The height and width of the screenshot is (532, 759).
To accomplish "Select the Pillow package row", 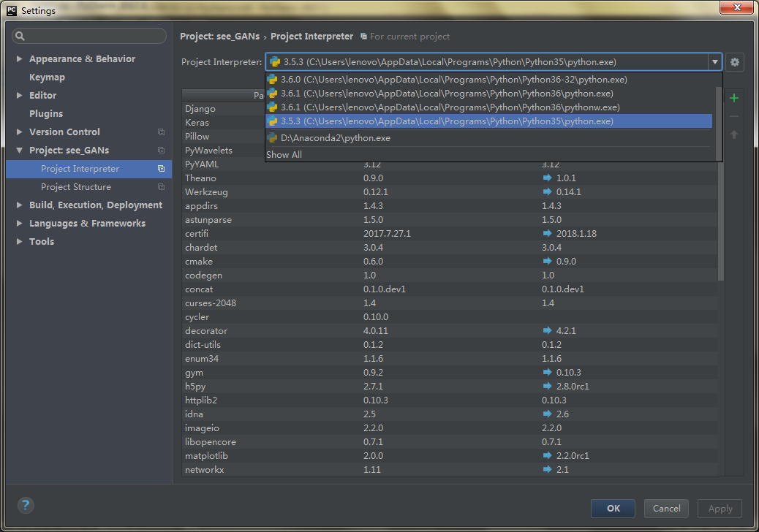I will (x=223, y=137).
